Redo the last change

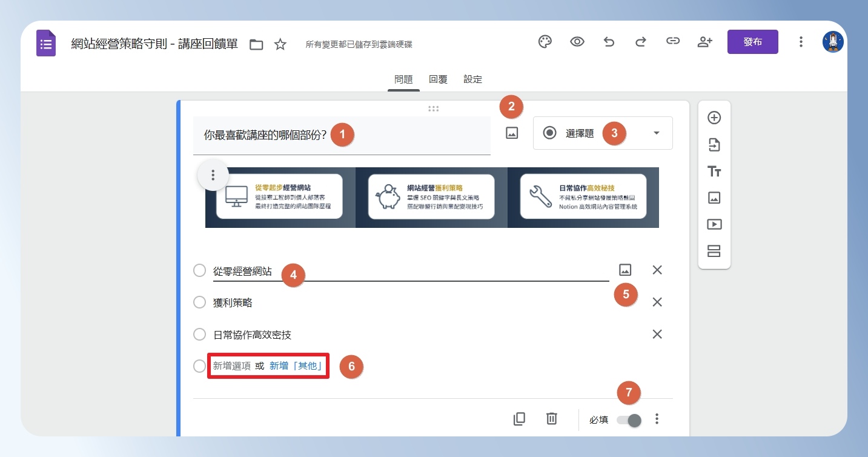640,42
